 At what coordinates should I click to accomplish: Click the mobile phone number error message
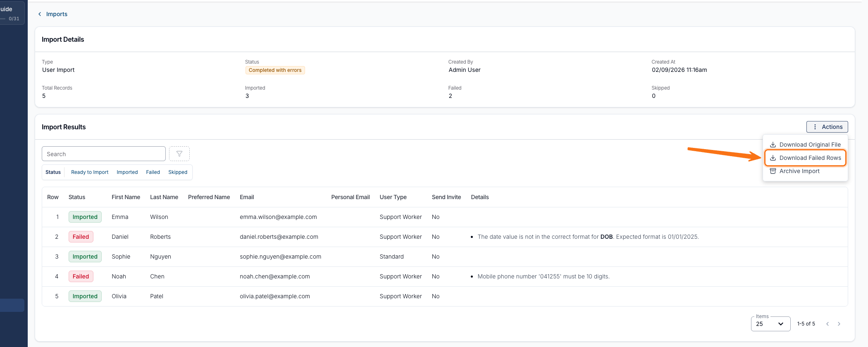click(x=544, y=276)
